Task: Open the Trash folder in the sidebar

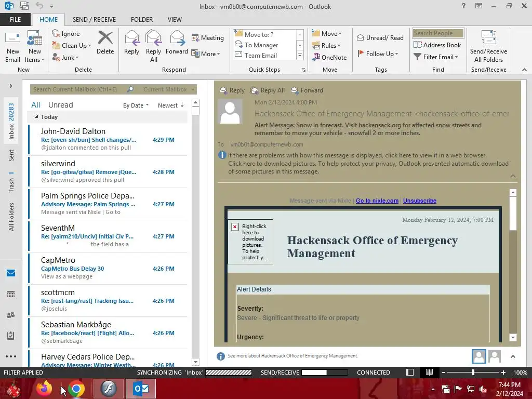Action: (11, 182)
